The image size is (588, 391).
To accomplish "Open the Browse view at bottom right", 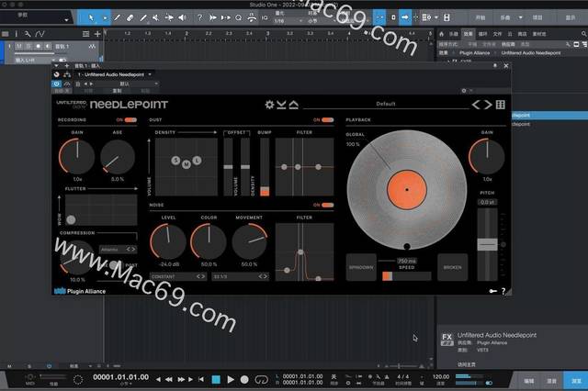I will (576, 381).
